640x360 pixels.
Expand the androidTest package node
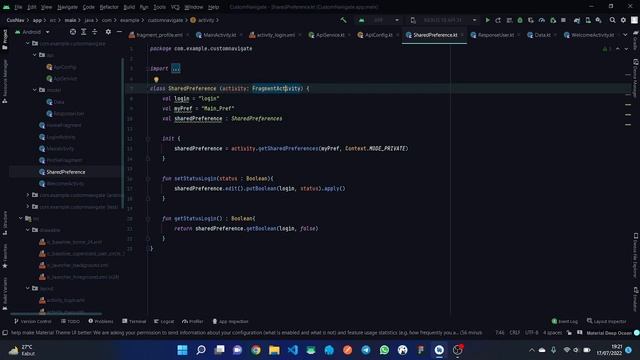[28, 195]
